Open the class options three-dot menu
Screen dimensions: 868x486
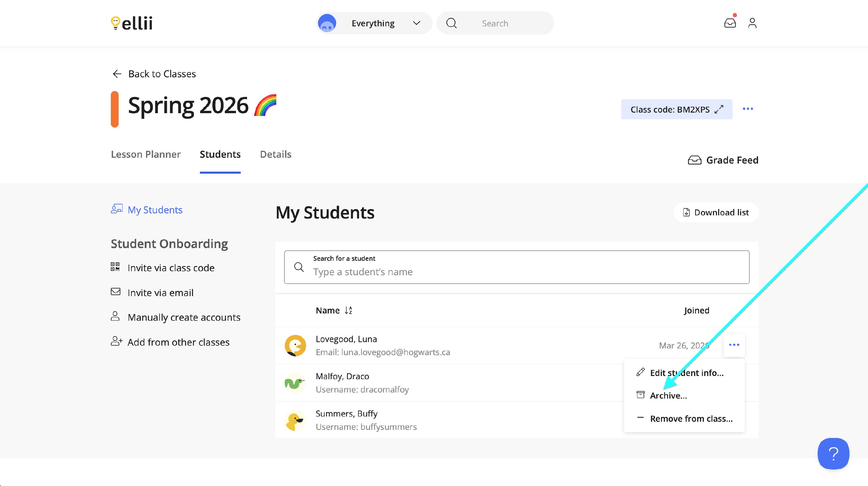coord(748,109)
